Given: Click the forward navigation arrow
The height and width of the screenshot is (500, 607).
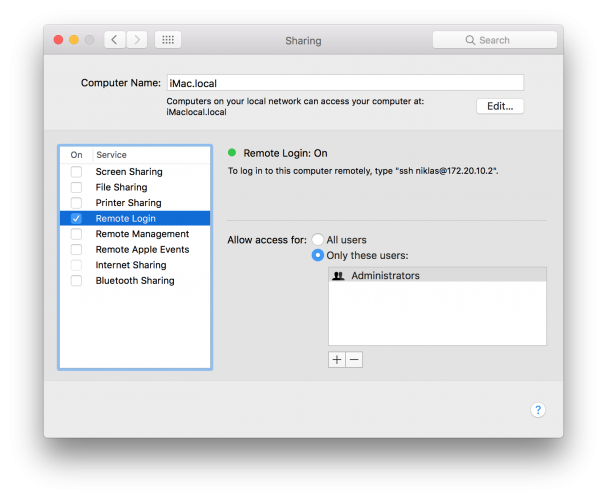Looking at the screenshot, I should coord(137,40).
